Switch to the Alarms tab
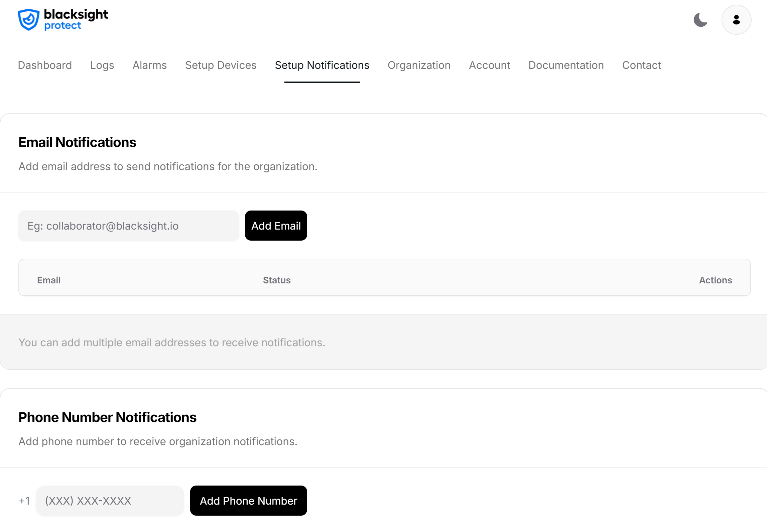This screenshot has height=532, width=767. [149, 65]
